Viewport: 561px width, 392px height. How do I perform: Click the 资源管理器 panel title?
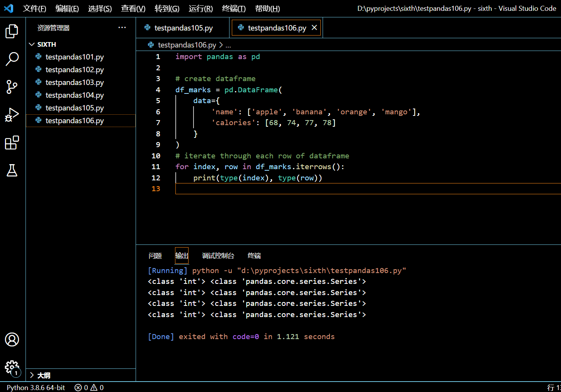tap(53, 28)
